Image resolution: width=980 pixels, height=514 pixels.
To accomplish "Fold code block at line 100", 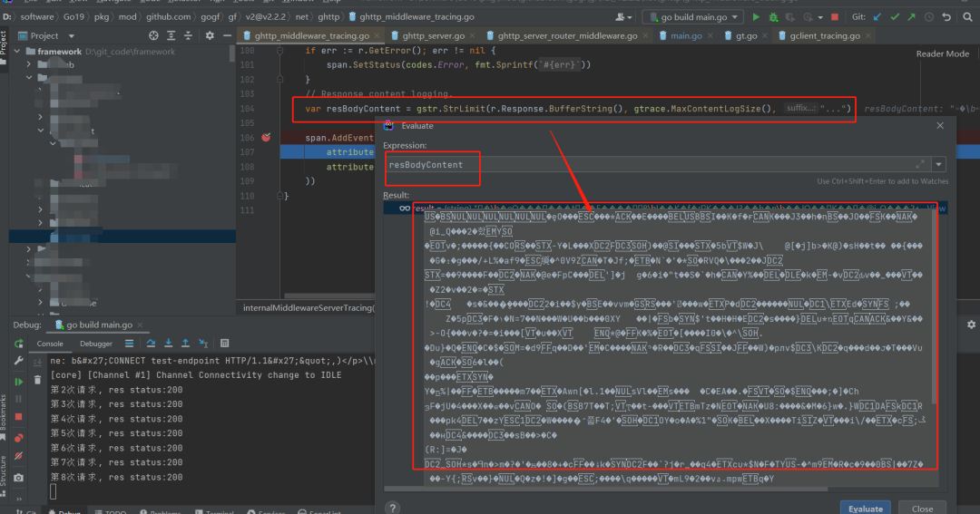I will (280, 51).
